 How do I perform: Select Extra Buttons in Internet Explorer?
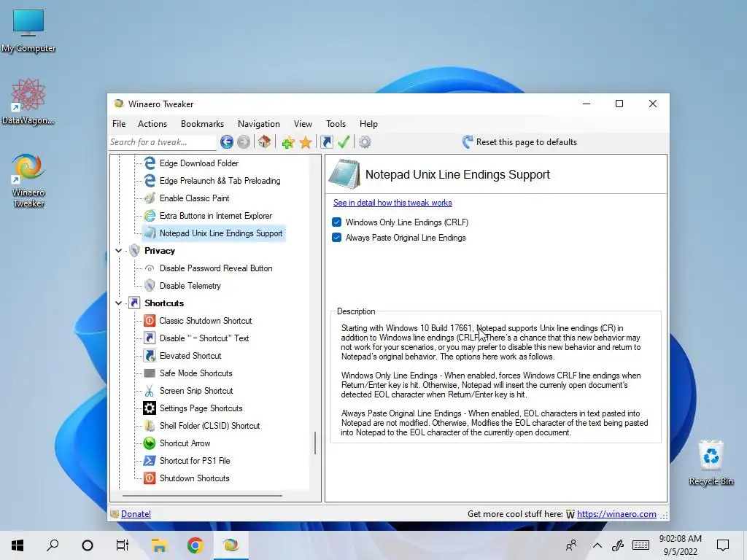(216, 216)
